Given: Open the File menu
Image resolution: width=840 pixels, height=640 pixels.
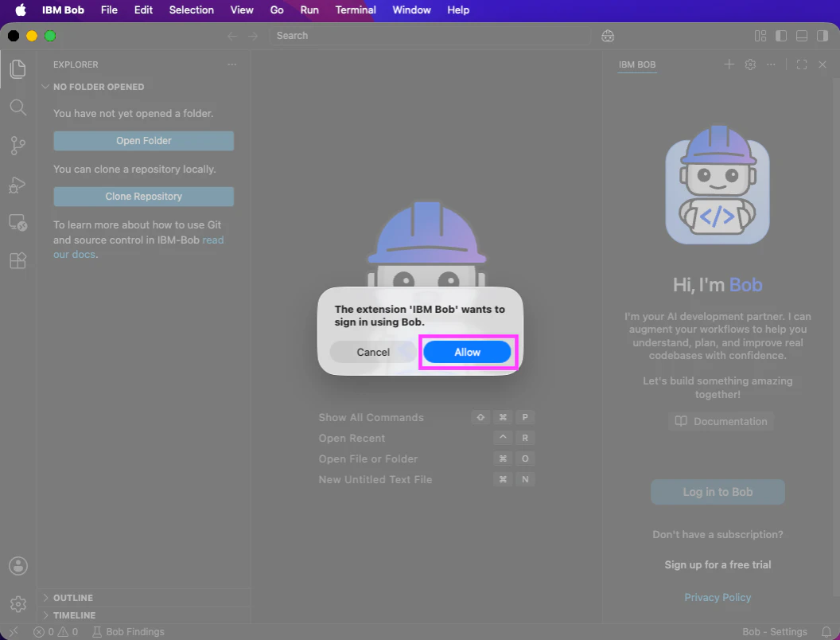Looking at the screenshot, I should (x=109, y=10).
